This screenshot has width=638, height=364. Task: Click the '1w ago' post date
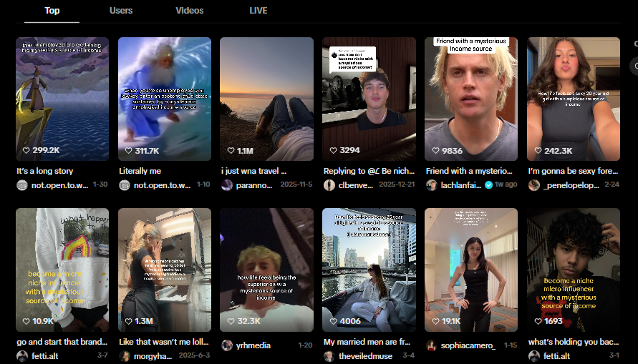(x=506, y=185)
